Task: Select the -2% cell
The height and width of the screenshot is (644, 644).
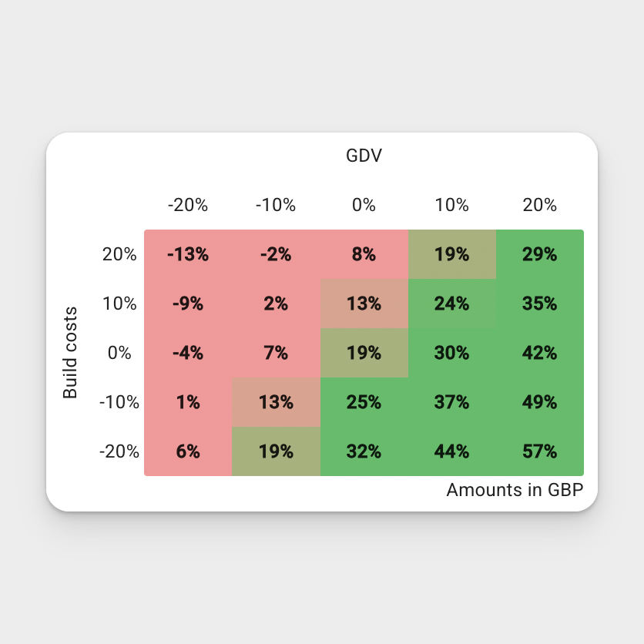Action: tap(276, 254)
